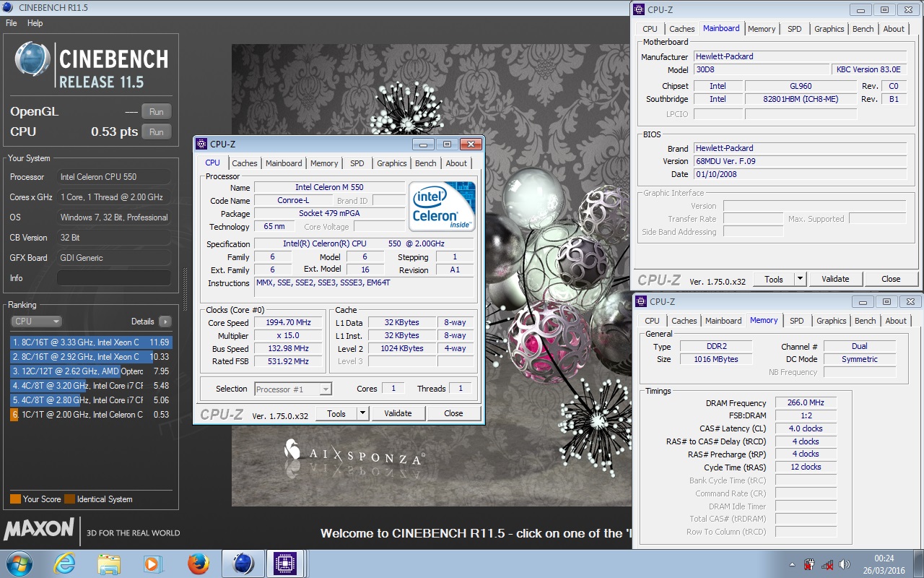Select 1C/1T Intel Celeron ranking row
Screen dimensions: 924x578
[91, 415]
